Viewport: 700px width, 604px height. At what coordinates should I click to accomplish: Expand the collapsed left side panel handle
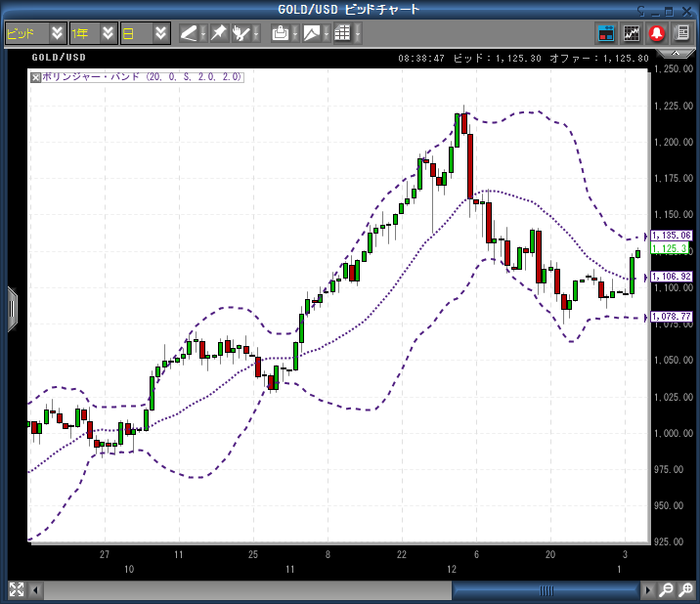coord(12,308)
